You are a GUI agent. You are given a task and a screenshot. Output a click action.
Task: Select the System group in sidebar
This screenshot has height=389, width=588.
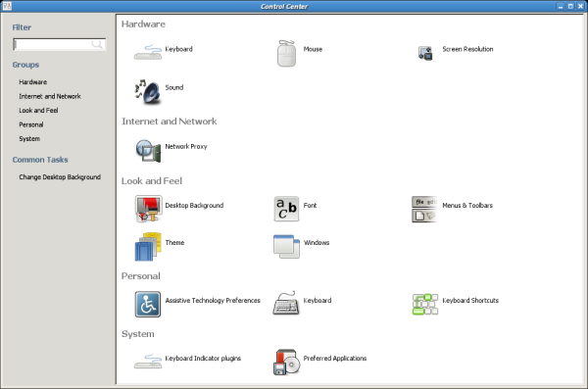click(x=29, y=139)
